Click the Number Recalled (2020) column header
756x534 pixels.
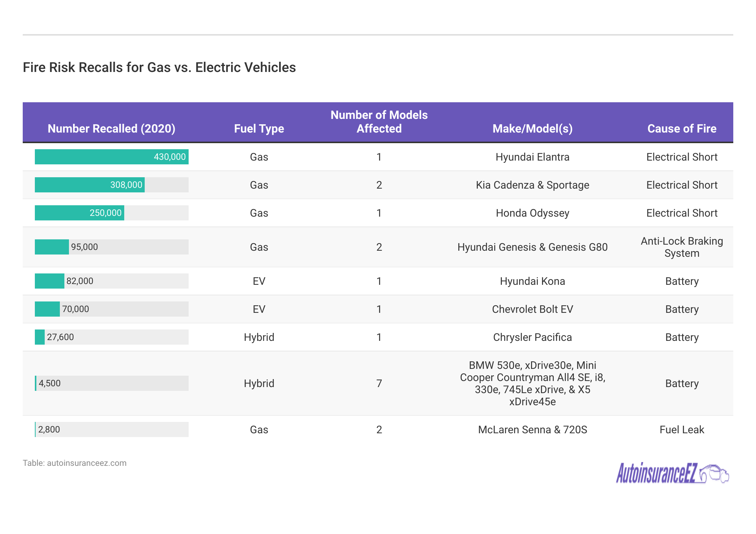click(x=111, y=129)
